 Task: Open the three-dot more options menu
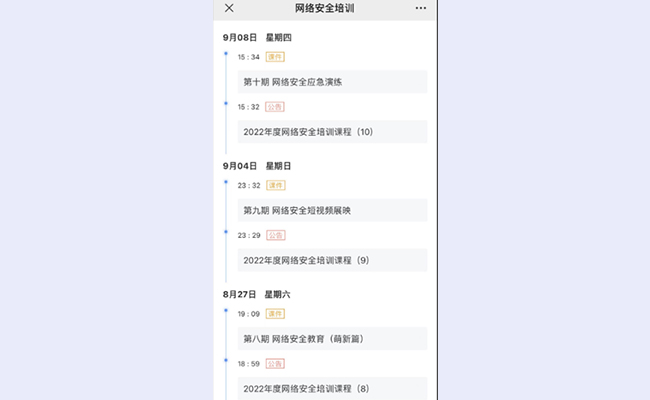click(x=421, y=8)
